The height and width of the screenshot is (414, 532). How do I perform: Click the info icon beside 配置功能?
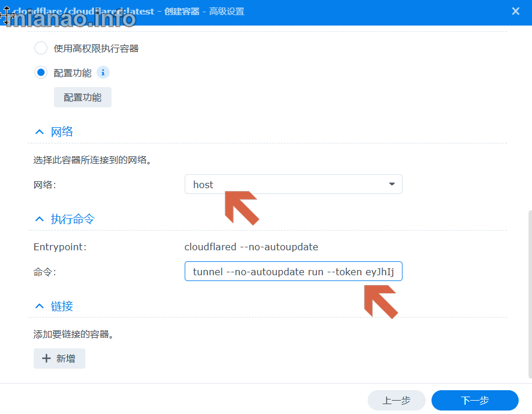pyautogui.click(x=103, y=73)
